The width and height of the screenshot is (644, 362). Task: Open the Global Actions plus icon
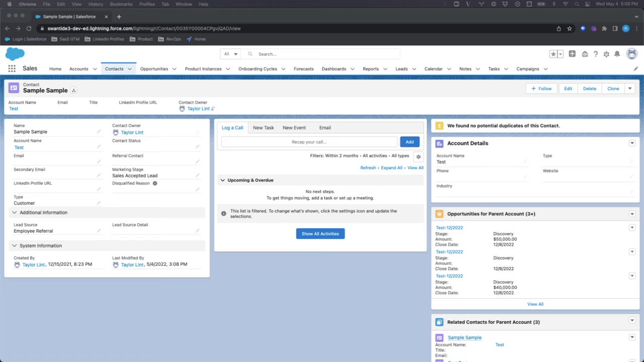[x=572, y=54]
